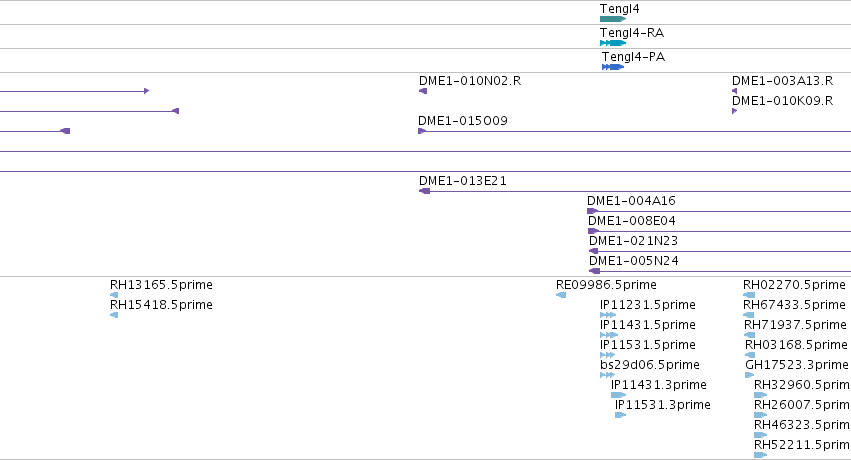Open the DME1-015O09 BAC label
This screenshot has height=460, width=851.
pyautogui.click(x=463, y=120)
